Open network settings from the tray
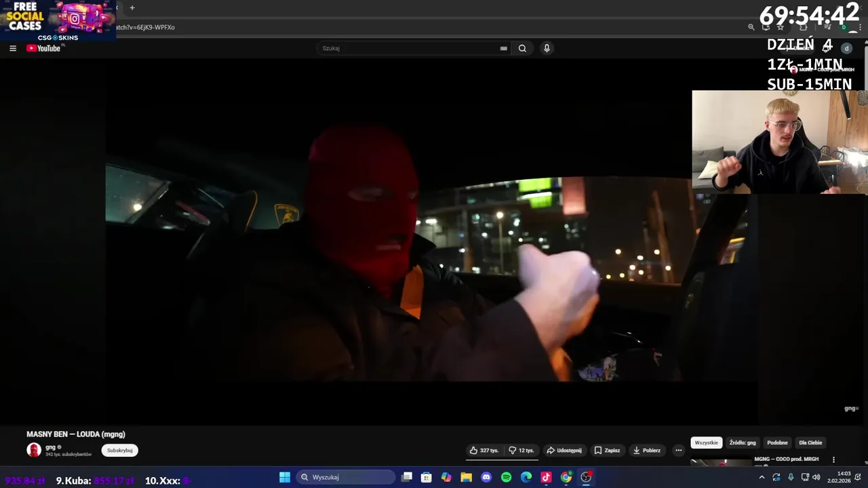 pyautogui.click(x=804, y=477)
